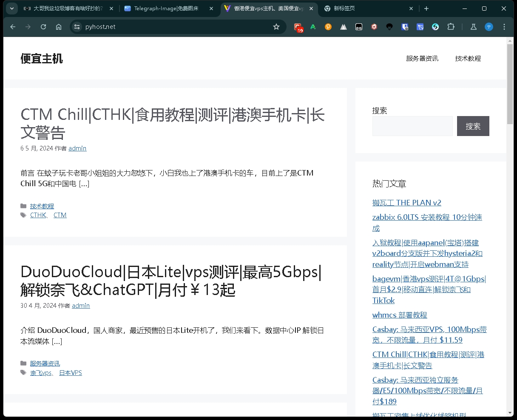
Task: Close the first tab 大哥我这垃圾博客
Action: click(111, 9)
